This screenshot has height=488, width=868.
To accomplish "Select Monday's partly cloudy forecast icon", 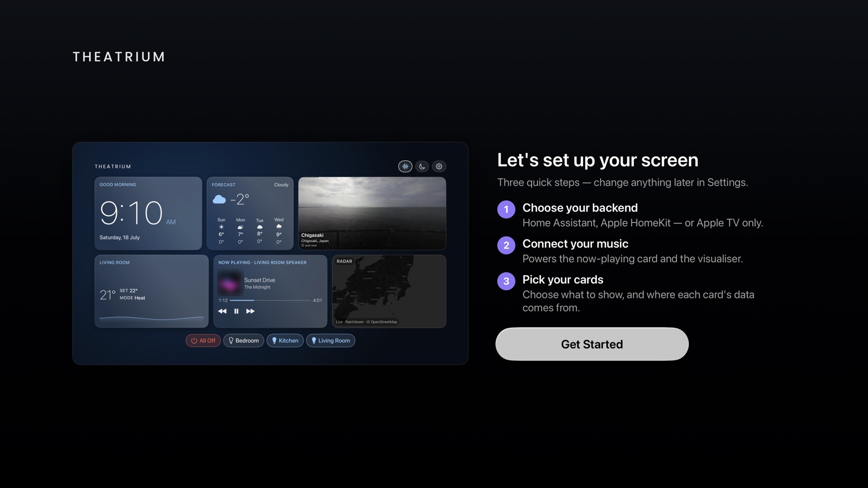I will pyautogui.click(x=240, y=227).
